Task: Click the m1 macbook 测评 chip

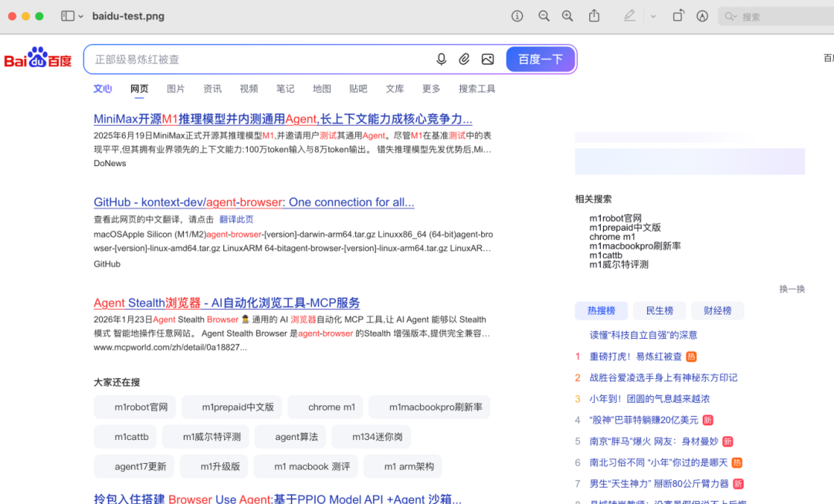Action: (306, 466)
